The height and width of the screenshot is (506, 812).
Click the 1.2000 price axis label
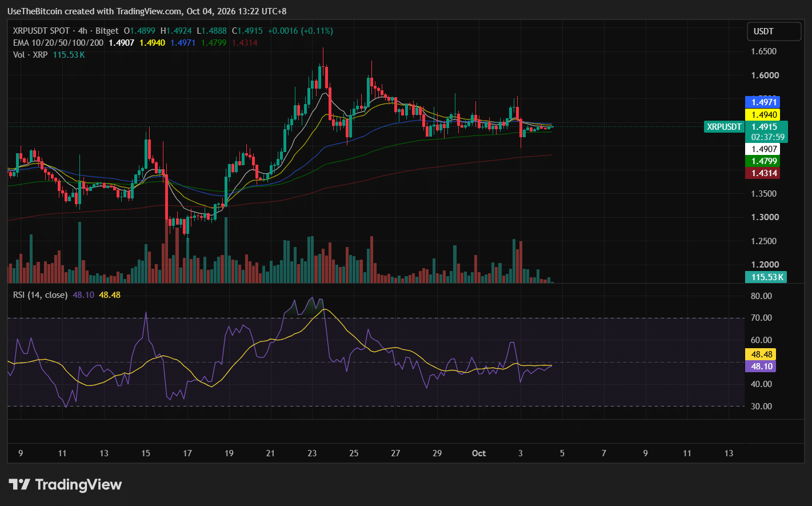tap(764, 265)
